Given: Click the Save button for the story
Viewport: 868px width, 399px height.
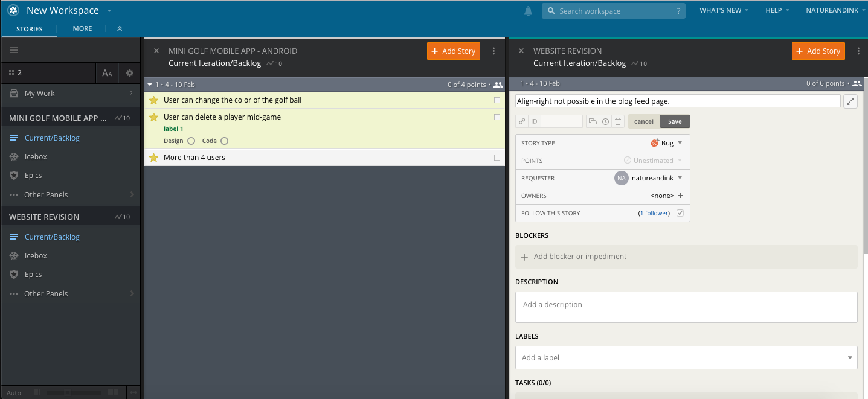Looking at the screenshot, I should (675, 121).
